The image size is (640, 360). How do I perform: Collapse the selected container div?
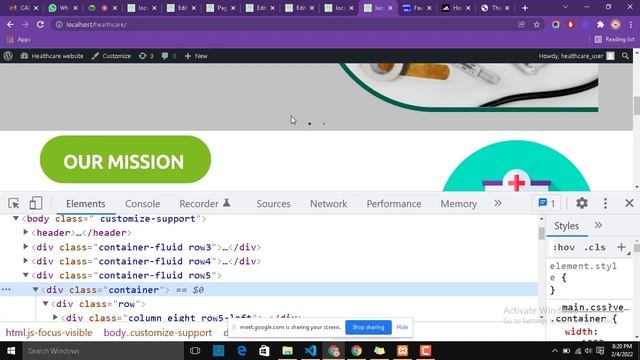tap(36, 289)
